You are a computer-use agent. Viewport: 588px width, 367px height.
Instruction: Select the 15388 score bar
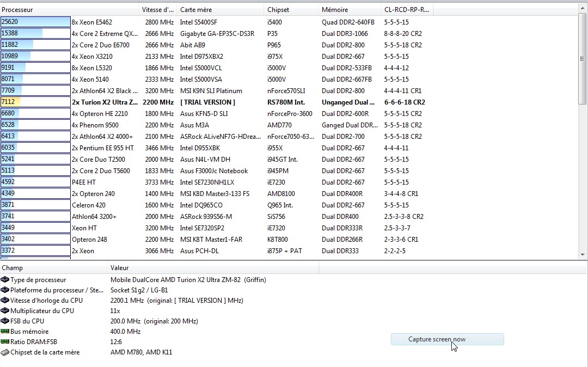35,33
